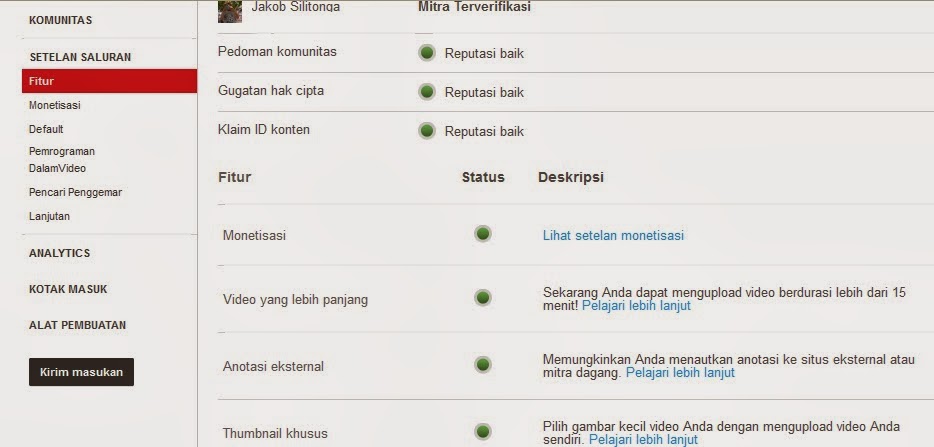
Task: Open Lihat setelan monetisasi link
Action: [x=613, y=235]
